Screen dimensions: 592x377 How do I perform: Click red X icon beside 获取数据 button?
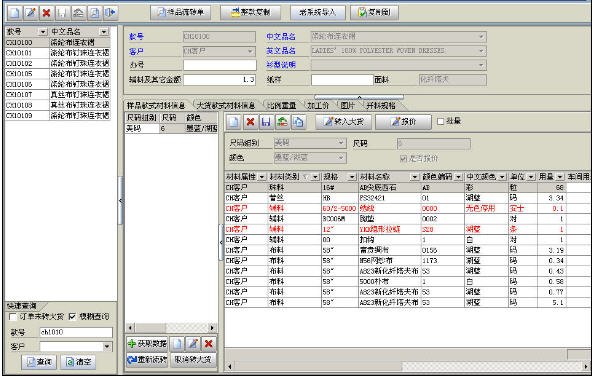coord(208,343)
